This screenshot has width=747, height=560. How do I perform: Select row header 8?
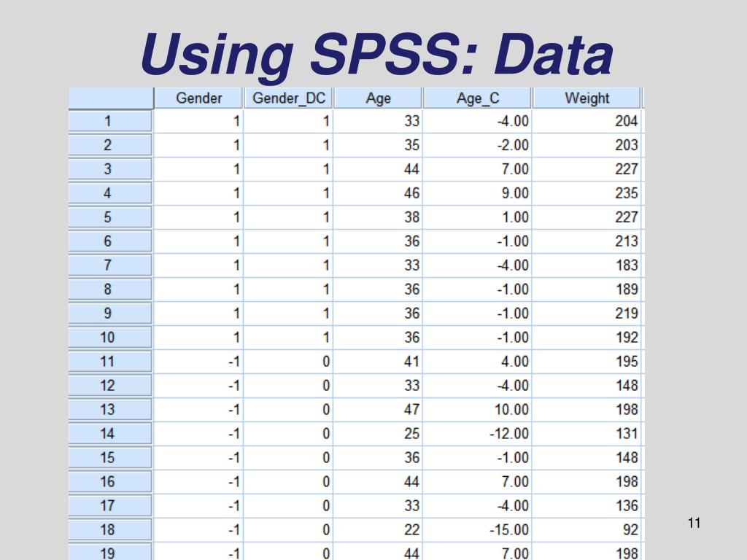[x=110, y=289]
